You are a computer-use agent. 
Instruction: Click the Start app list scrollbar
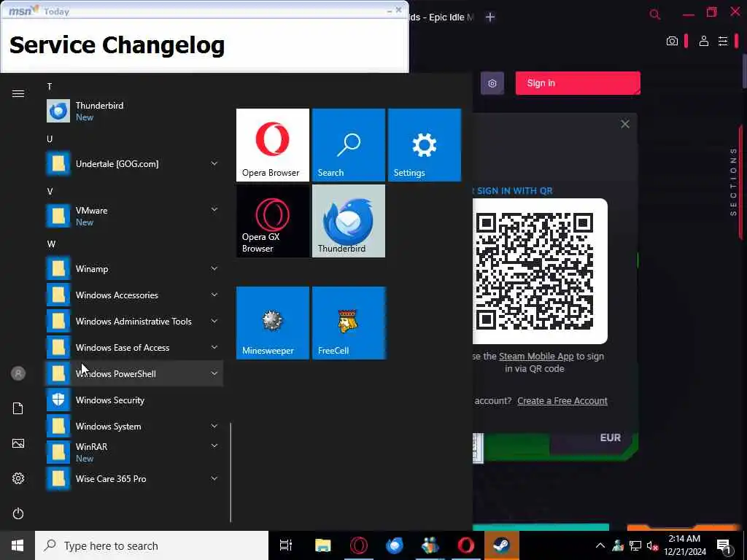pos(231,472)
